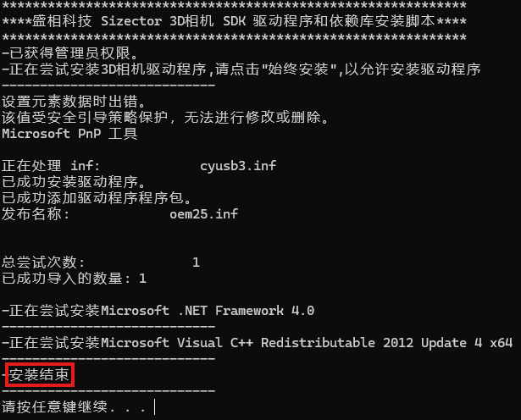
Task: Click the 设置元素数据时出错 error line
Action: click(x=74, y=102)
